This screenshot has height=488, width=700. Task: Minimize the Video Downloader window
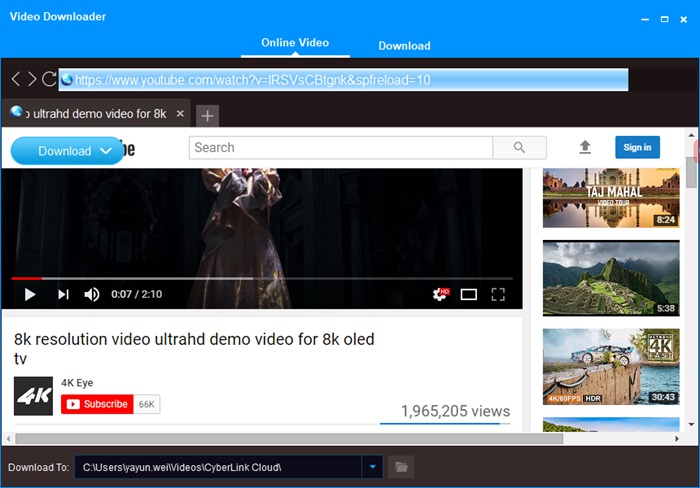(645, 19)
